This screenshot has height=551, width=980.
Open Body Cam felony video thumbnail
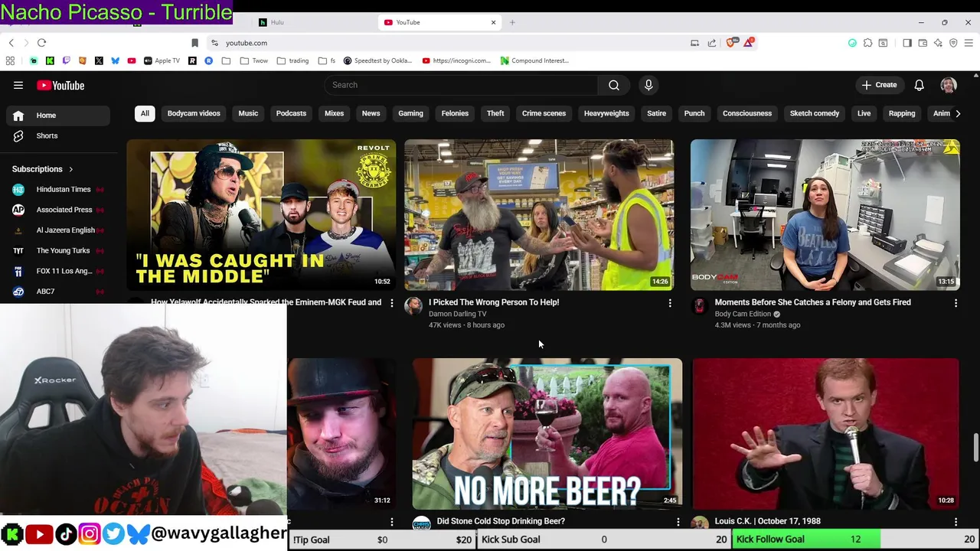coord(825,214)
